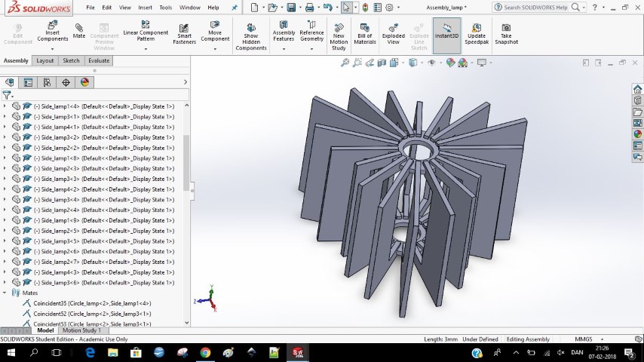
Task: Expand Side_lamp1<4> tree node
Action: 5,106
